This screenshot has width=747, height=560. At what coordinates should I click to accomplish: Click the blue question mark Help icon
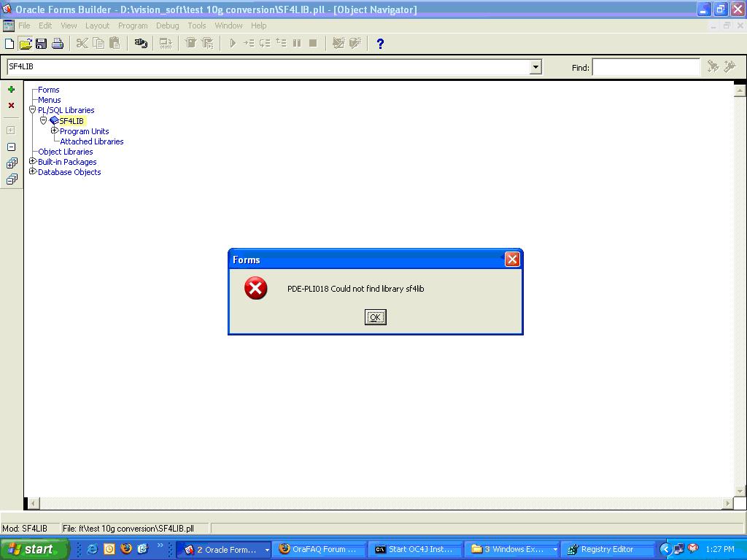point(380,44)
